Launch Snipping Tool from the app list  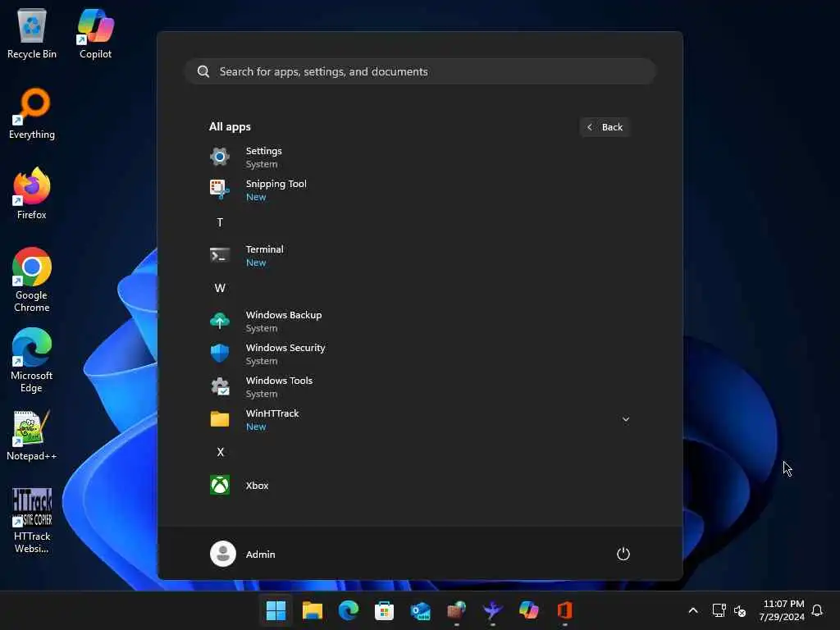pos(419,190)
